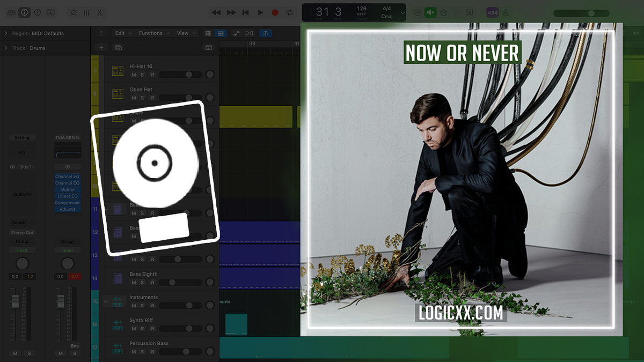Start playback with Play button

pyautogui.click(x=260, y=12)
